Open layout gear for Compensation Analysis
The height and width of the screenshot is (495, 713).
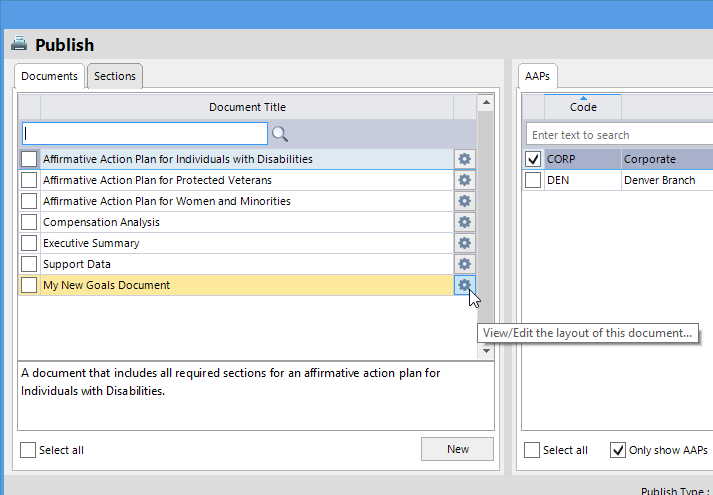(x=464, y=222)
